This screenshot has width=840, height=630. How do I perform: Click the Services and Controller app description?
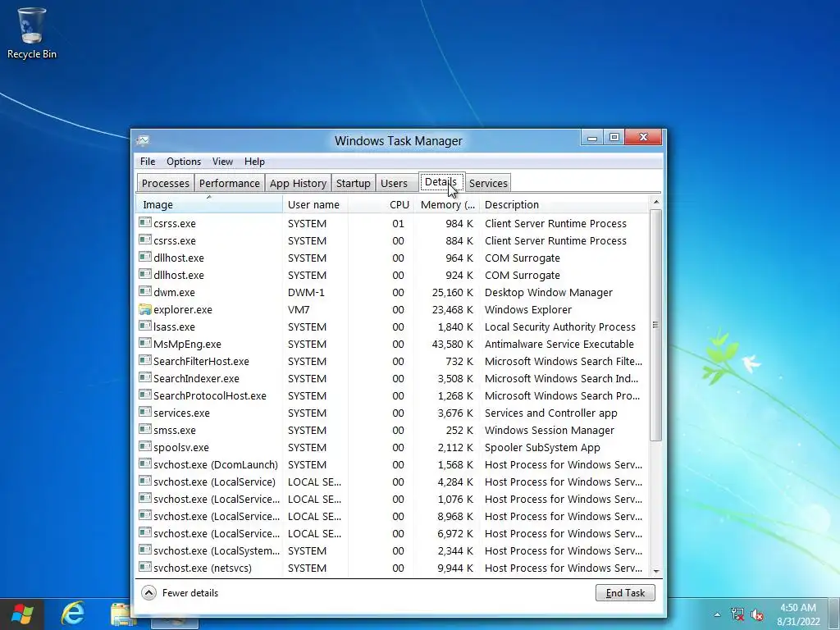click(x=550, y=413)
